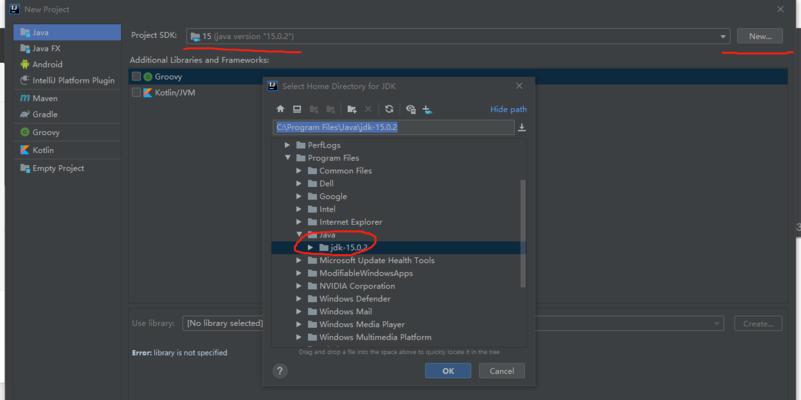Click the Dell folder icon

pos(313,183)
